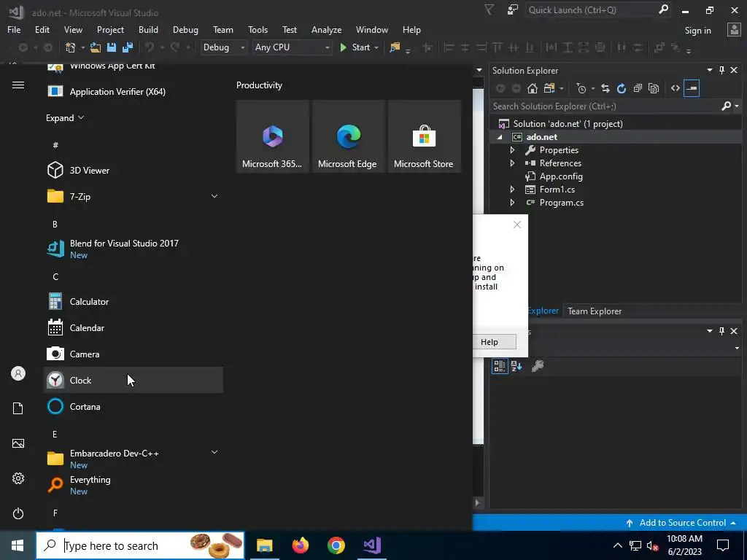Image resolution: width=747 pixels, height=560 pixels.
Task: Click the Save icon in Visual Studio toolbar
Action: pyautogui.click(x=112, y=47)
